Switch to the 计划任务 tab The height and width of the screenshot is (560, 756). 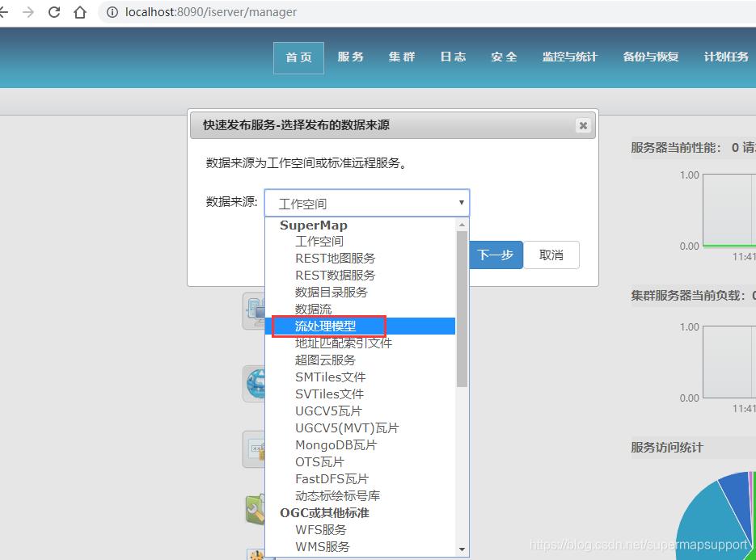point(724,57)
